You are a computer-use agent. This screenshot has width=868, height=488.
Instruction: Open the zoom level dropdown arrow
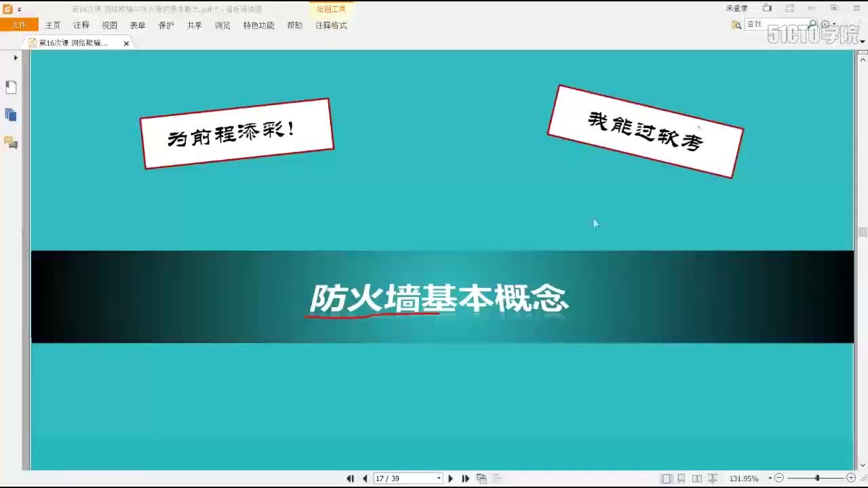(770, 479)
